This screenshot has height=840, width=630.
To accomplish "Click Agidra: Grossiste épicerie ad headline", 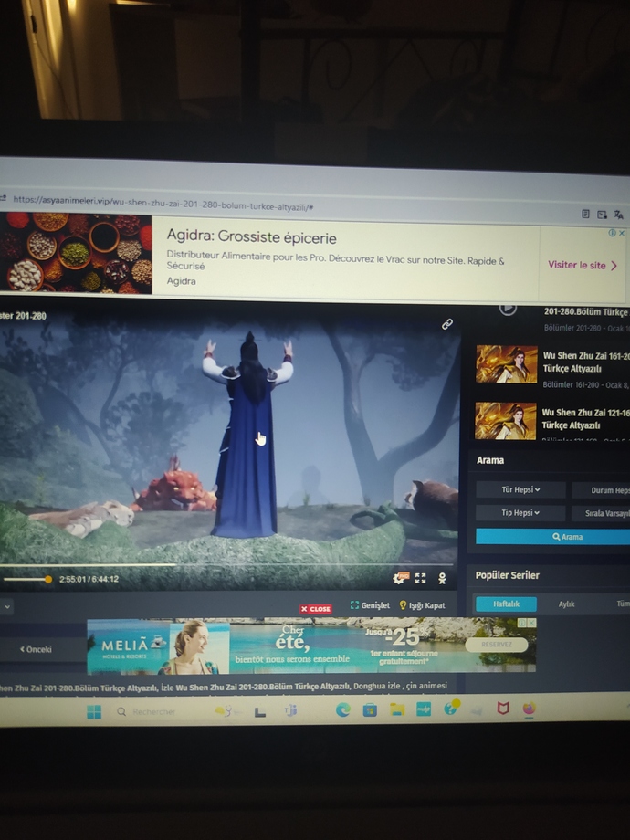I will pyautogui.click(x=251, y=236).
